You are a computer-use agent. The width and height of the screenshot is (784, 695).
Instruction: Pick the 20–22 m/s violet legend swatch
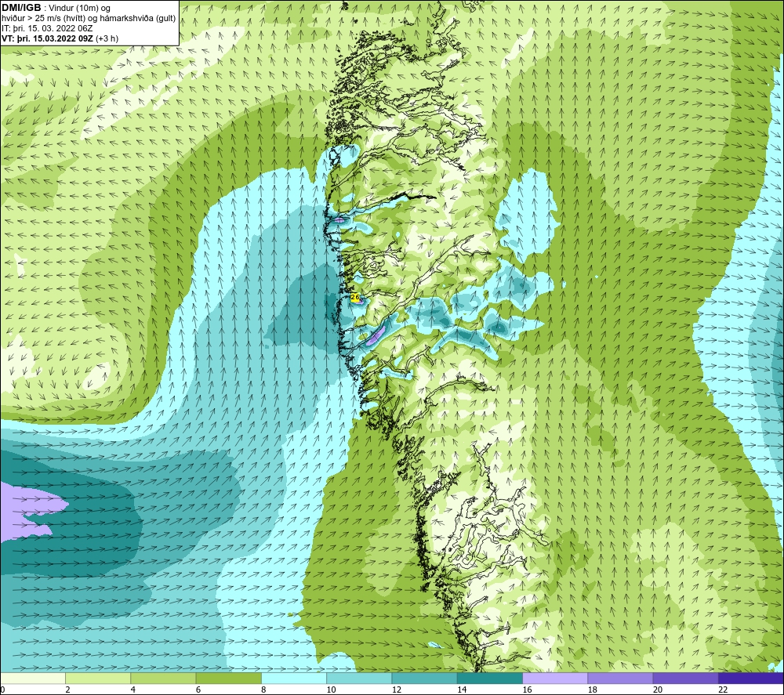685,678
